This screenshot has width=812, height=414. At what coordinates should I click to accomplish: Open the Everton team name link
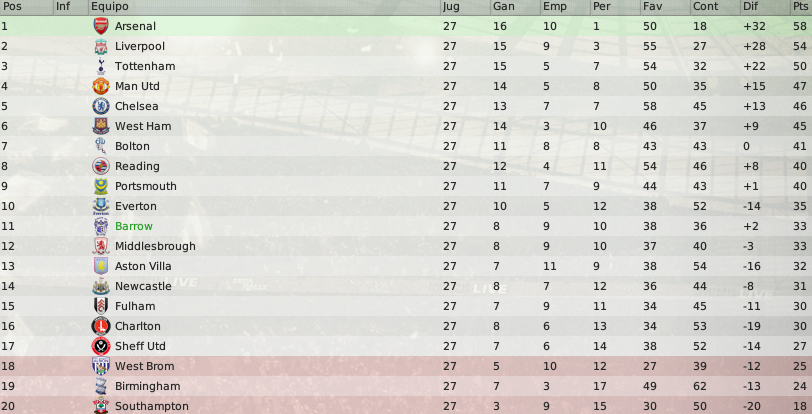click(x=137, y=206)
